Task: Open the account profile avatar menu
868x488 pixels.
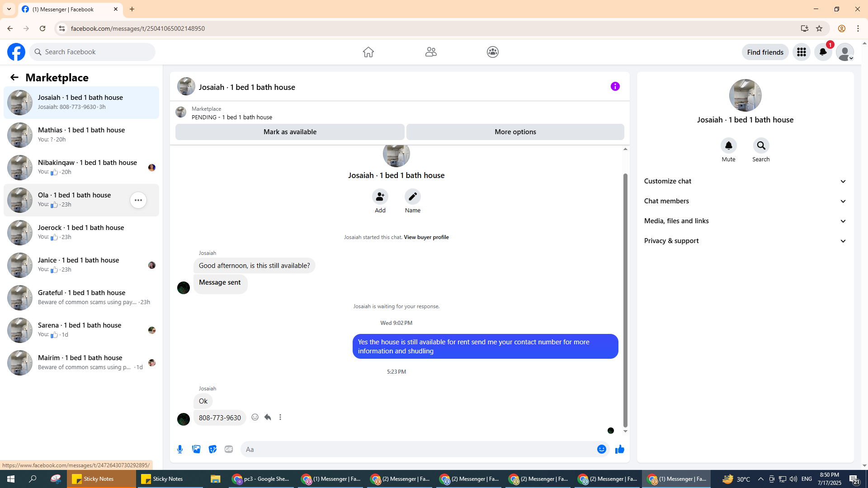Action: point(845,52)
